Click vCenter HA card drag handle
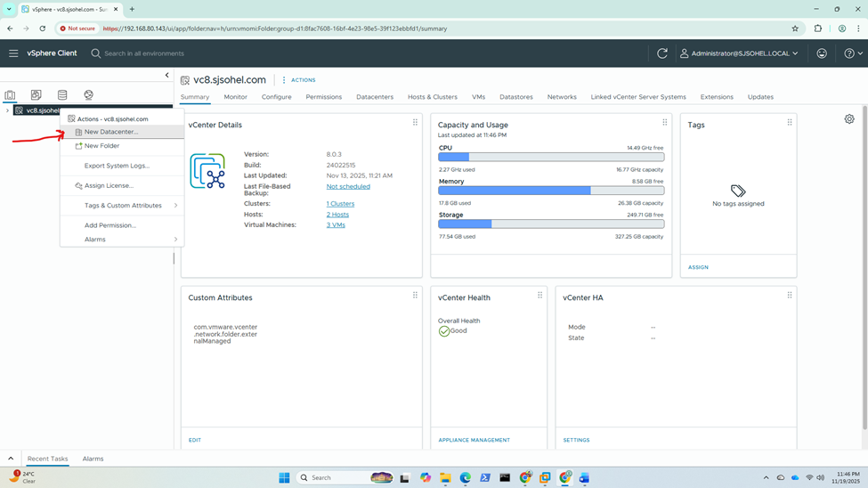868x488 pixels. click(x=790, y=296)
